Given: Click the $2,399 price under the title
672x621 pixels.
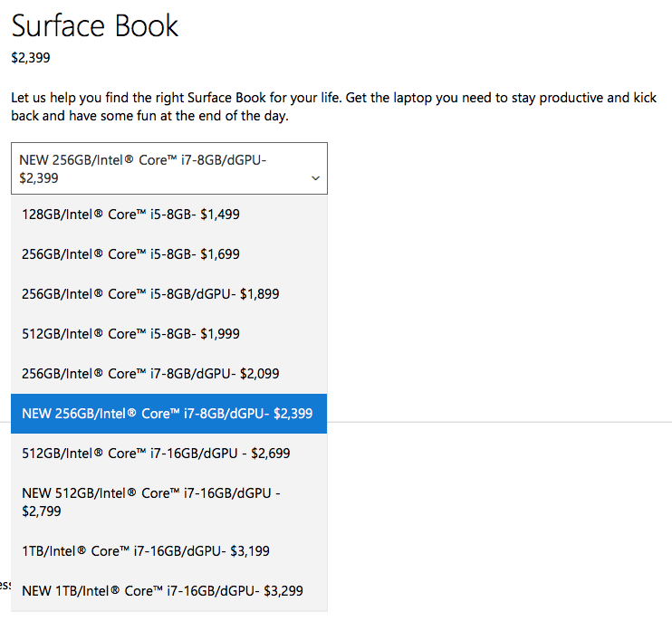Looking at the screenshot, I should pyautogui.click(x=31, y=58).
